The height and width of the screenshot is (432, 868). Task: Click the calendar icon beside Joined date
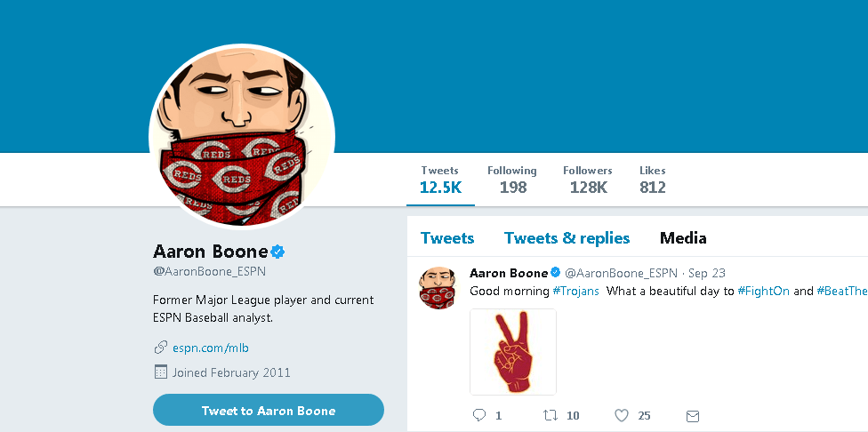click(161, 372)
